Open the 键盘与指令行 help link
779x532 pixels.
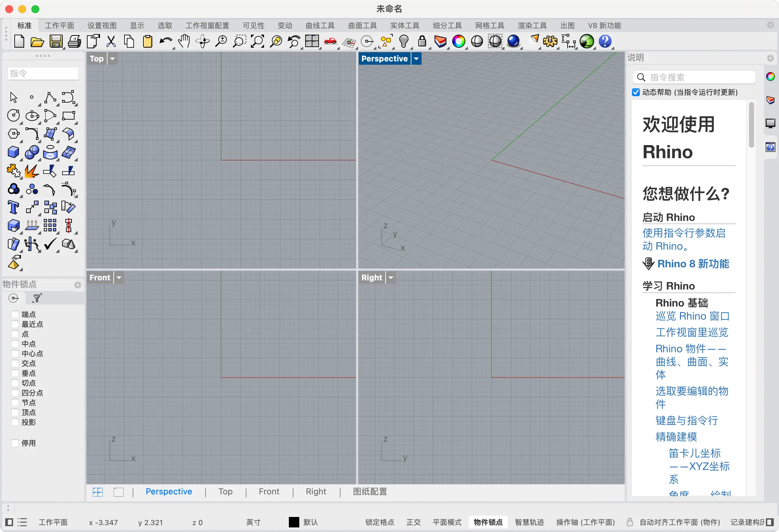687,420
